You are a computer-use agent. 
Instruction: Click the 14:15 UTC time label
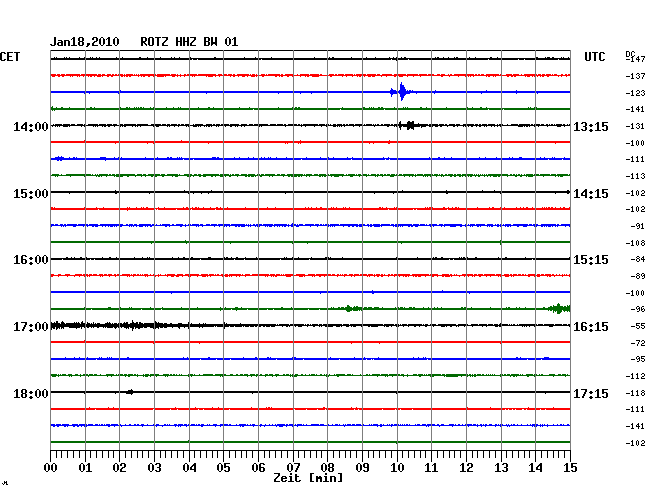coord(591,194)
